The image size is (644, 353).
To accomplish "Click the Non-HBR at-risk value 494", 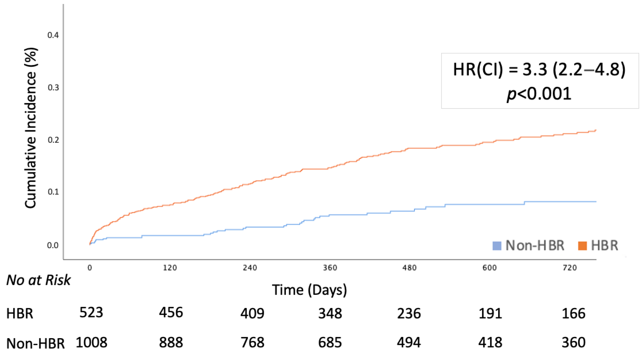I will coord(409,342).
